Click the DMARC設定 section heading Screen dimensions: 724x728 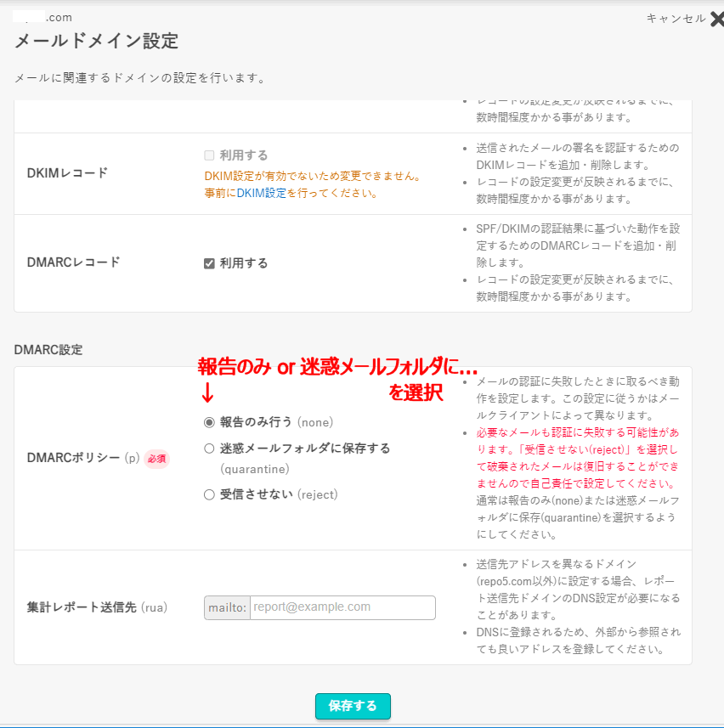pos(48,349)
